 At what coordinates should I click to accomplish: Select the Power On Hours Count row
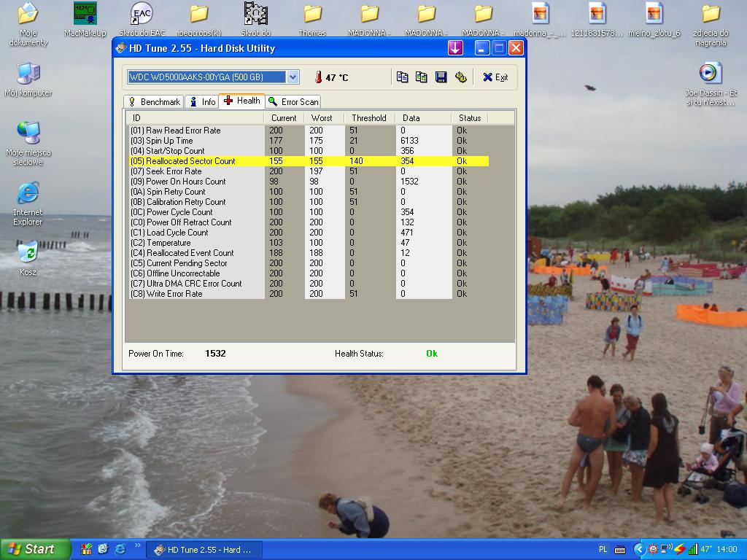308,182
